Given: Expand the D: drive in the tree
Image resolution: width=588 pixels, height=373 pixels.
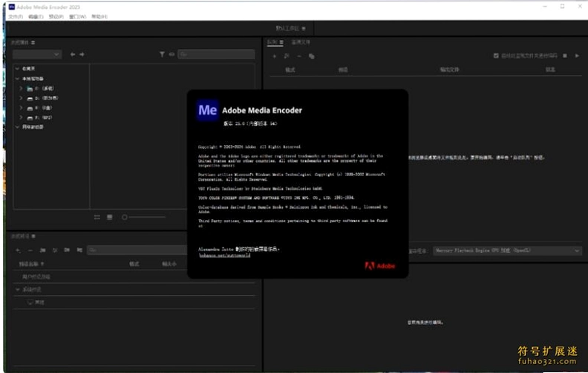Looking at the screenshot, I should 21,98.
